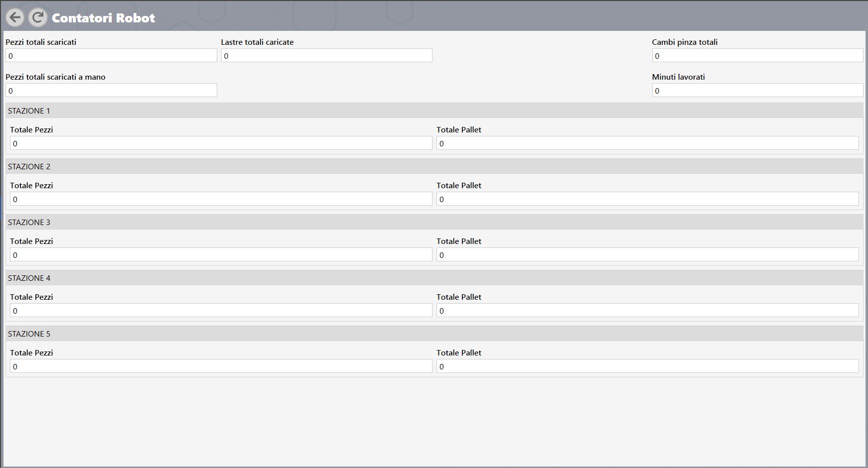Focus Stazione 3 Totale Pezzi field
Viewport: 868px width, 468px height.
[x=221, y=254]
